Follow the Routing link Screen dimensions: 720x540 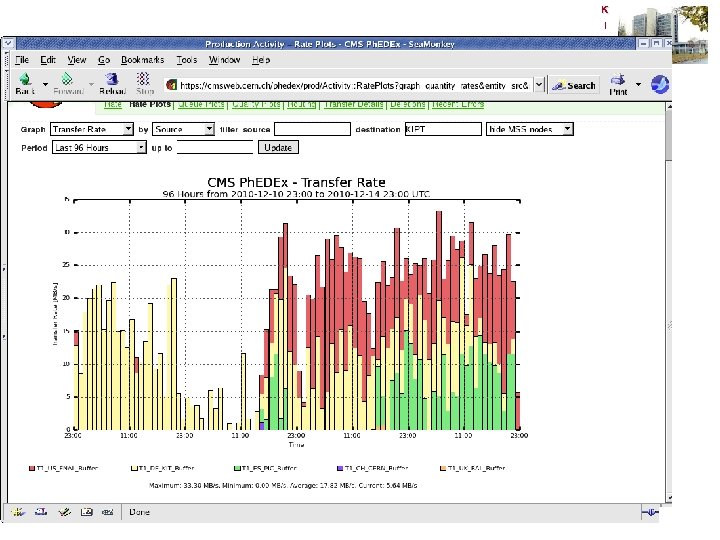(302, 104)
